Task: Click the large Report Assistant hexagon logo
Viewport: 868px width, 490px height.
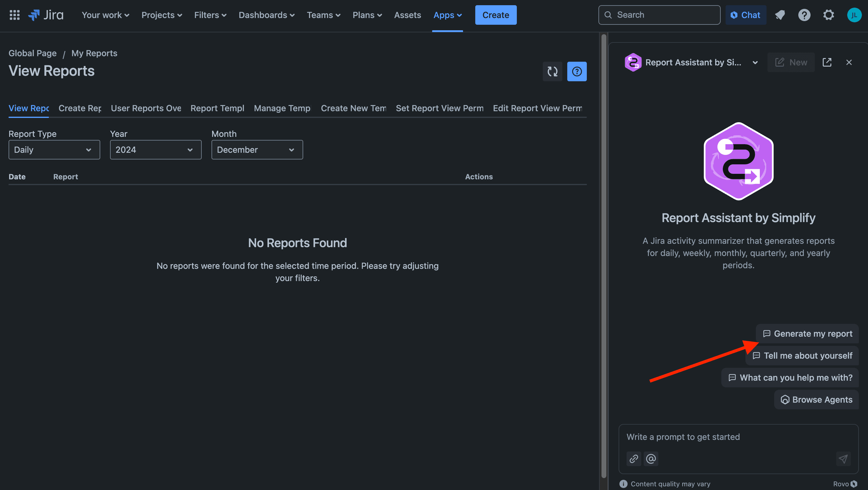Action: tap(738, 161)
